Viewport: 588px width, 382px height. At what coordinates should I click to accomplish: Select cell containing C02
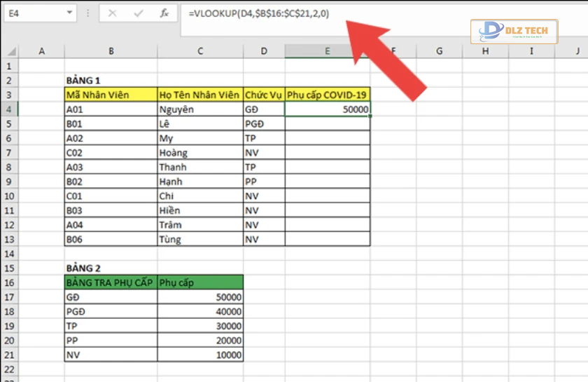tap(111, 153)
